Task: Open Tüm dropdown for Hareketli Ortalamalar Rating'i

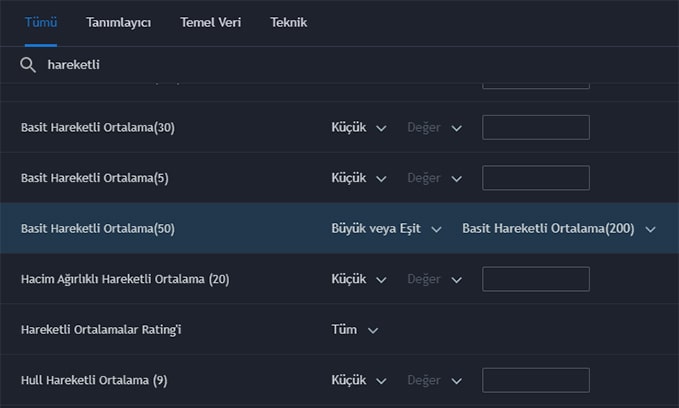Action: click(355, 330)
